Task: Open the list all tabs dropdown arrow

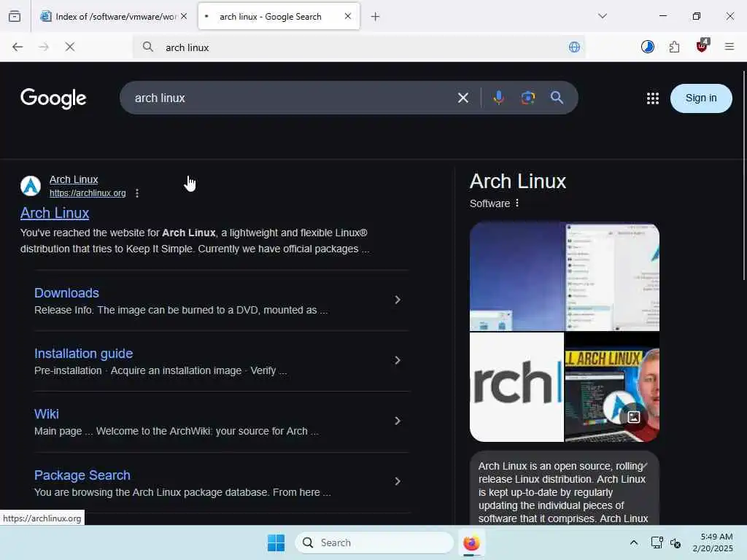Action: point(603,16)
